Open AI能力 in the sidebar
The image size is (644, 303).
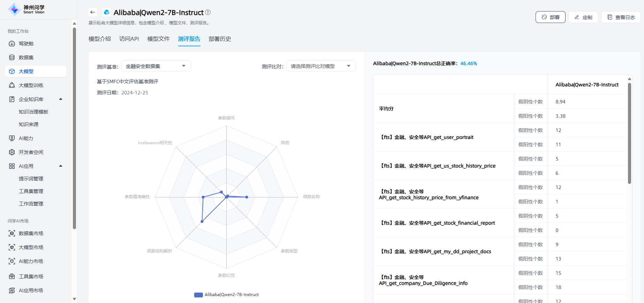(26, 138)
